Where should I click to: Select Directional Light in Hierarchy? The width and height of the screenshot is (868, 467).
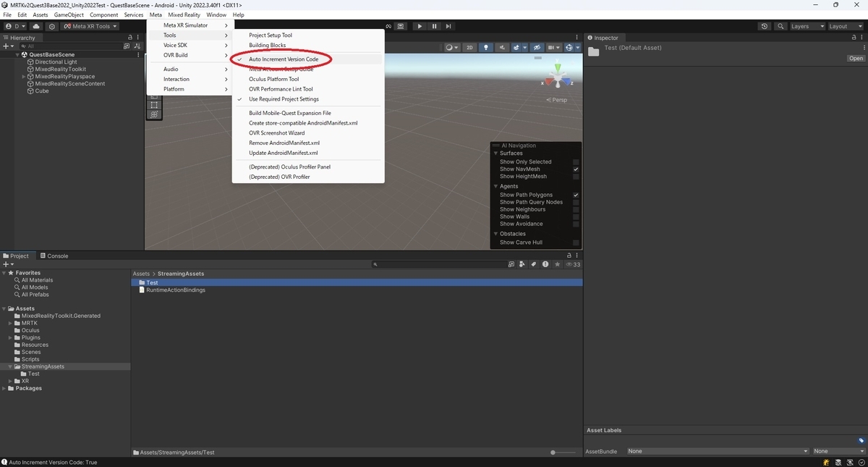point(56,62)
